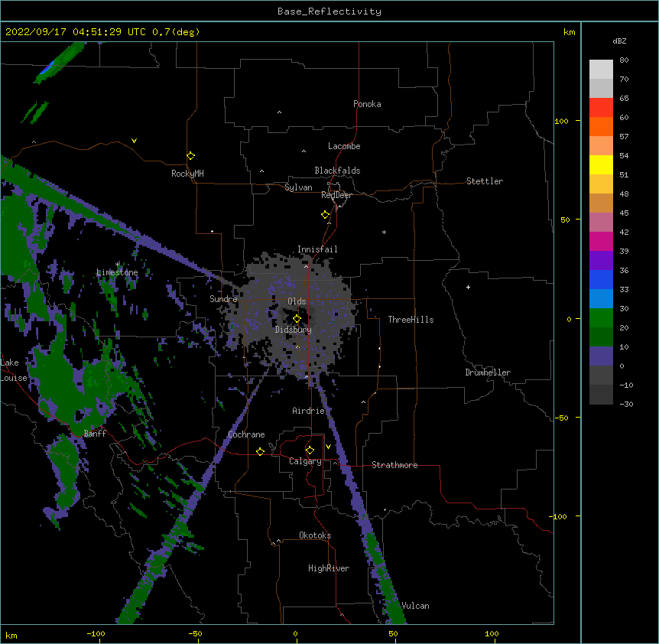Image resolution: width=659 pixels, height=644 pixels.
Task: Click the Cochrane town label
Action: (246, 434)
